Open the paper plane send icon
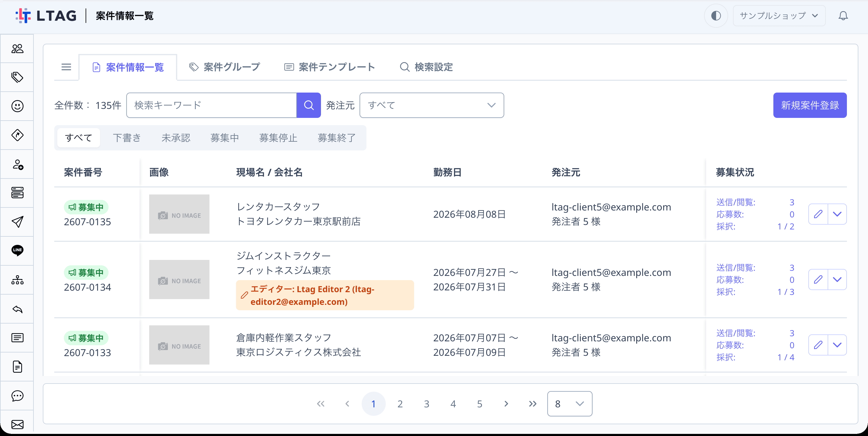The image size is (868, 436). pyautogui.click(x=17, y=222)
